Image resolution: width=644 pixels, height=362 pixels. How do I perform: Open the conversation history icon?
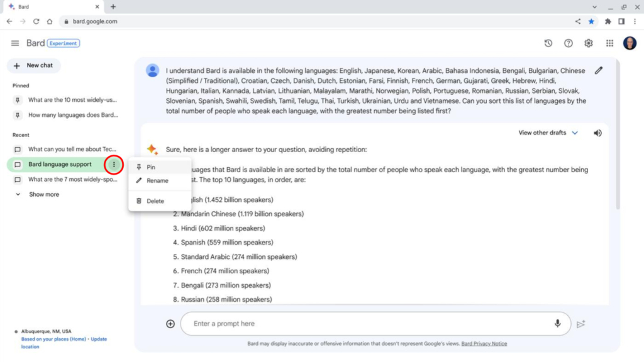click(548, 43)
